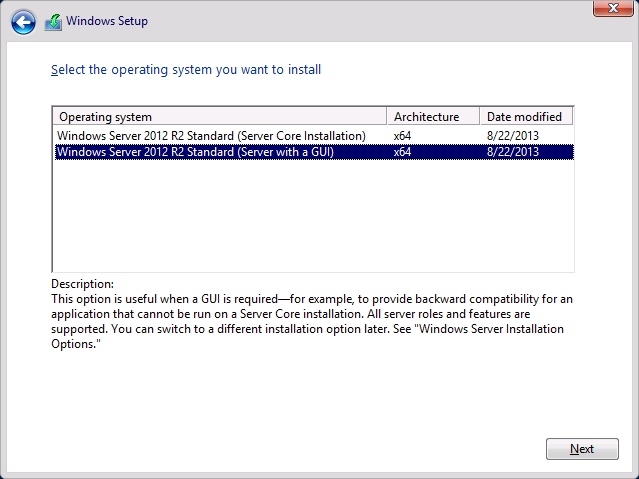
Task: Continue with the Next button
Action: 582,449
